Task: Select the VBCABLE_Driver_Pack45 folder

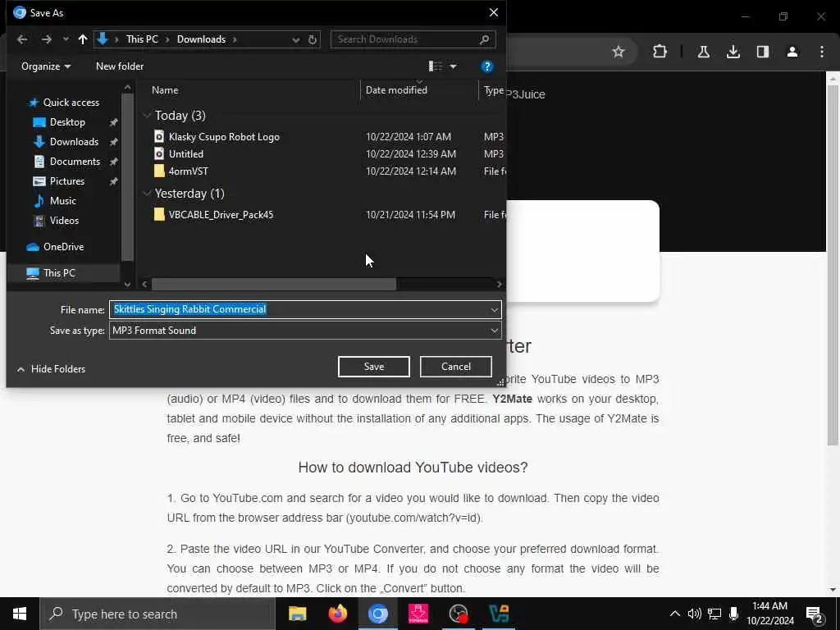Action: (221, 215)
